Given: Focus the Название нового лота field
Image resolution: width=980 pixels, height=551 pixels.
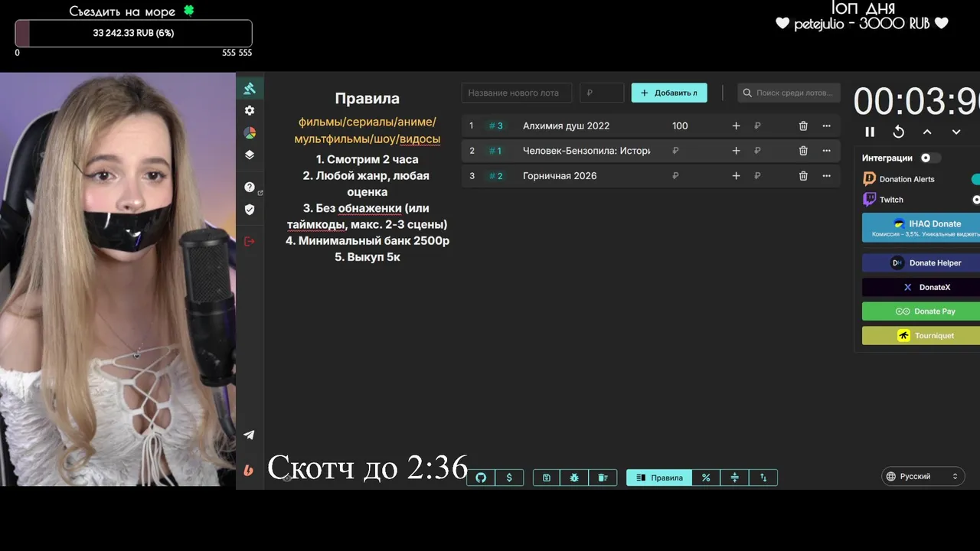Looking at the screenshot, I should [517, 93].
